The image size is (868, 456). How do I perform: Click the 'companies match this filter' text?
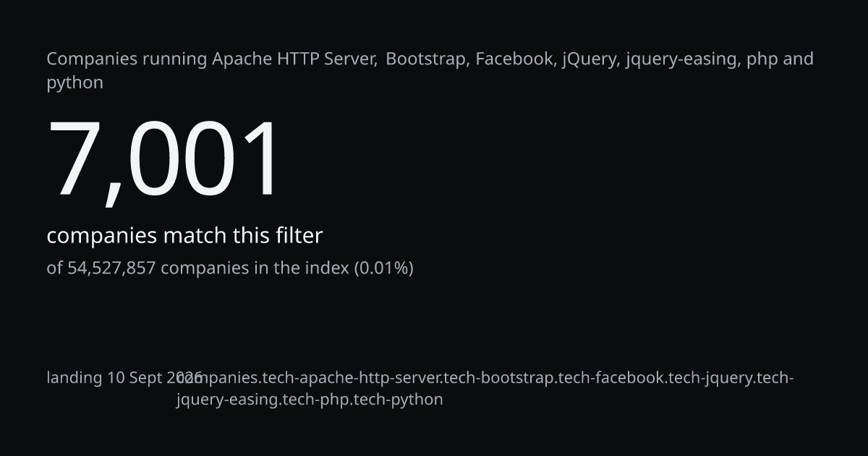pos(184,236)
